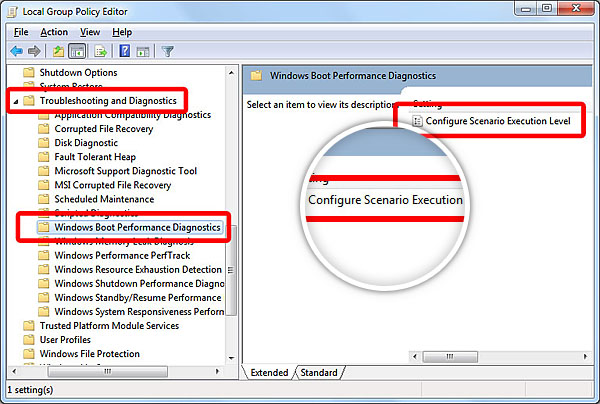Screen dimensions: 600x404
Task: Select Trusted Platform Module Services folder
Action: [109, 326]
